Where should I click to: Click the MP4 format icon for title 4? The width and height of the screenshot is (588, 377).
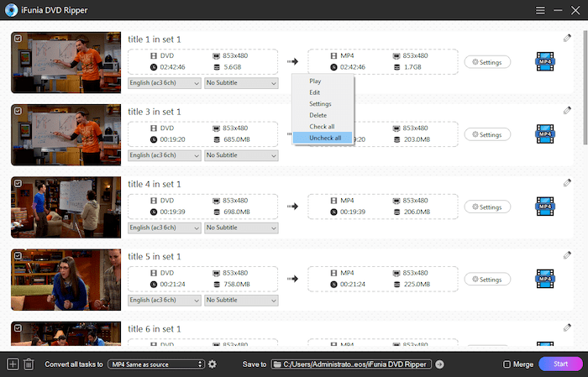[545, 207]
